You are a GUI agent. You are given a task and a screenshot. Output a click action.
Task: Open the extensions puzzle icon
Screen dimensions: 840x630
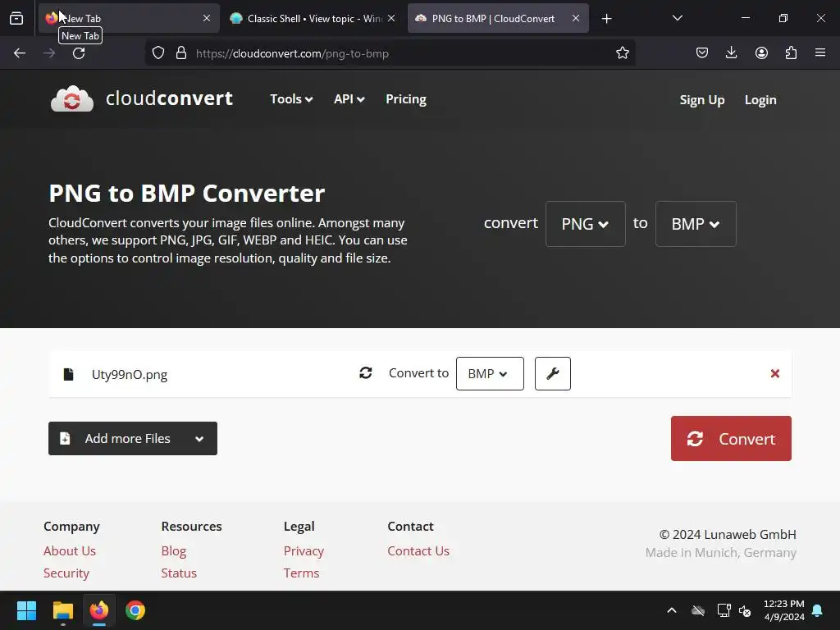[791, 53]
